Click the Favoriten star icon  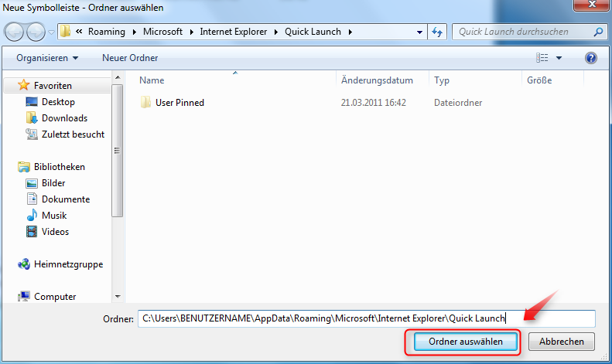pyautogui.click(x=24, y=84)
